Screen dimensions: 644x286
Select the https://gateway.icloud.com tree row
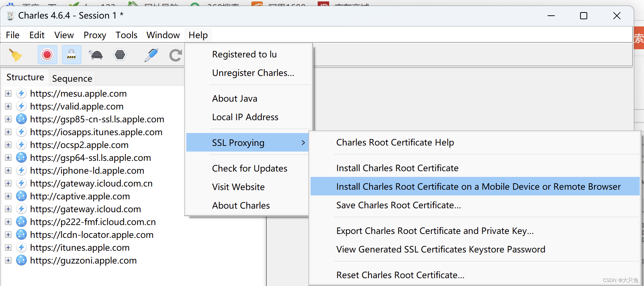click(x=85, y=209)
